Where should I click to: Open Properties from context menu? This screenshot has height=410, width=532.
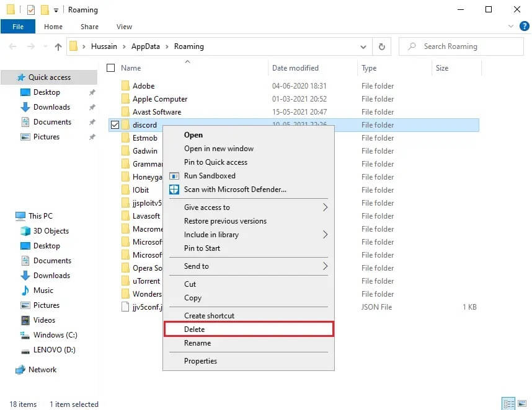(x=249, y=361)
